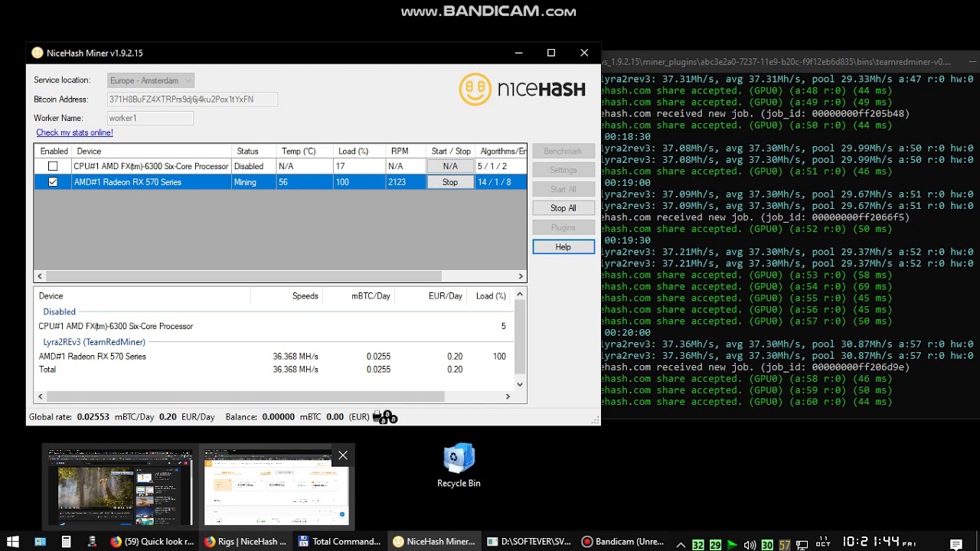Click the tray temperature icon showing 32
The height and width of the screenshot is (551, 980).
coord(697,545)
